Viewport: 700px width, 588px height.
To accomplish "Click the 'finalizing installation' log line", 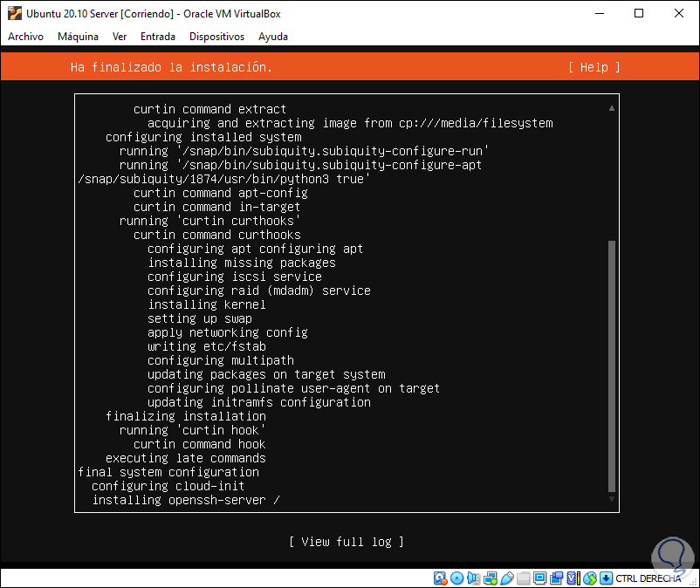I will point(186,416).
